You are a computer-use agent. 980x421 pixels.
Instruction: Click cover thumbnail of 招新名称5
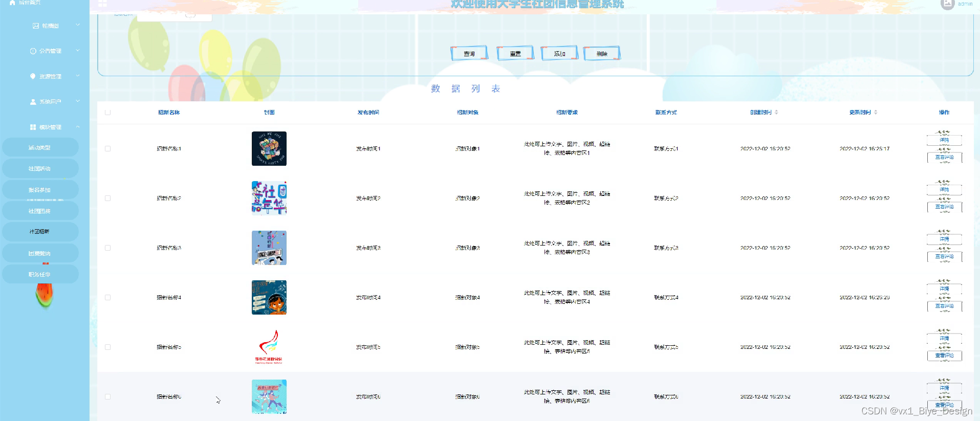point(269,347)
